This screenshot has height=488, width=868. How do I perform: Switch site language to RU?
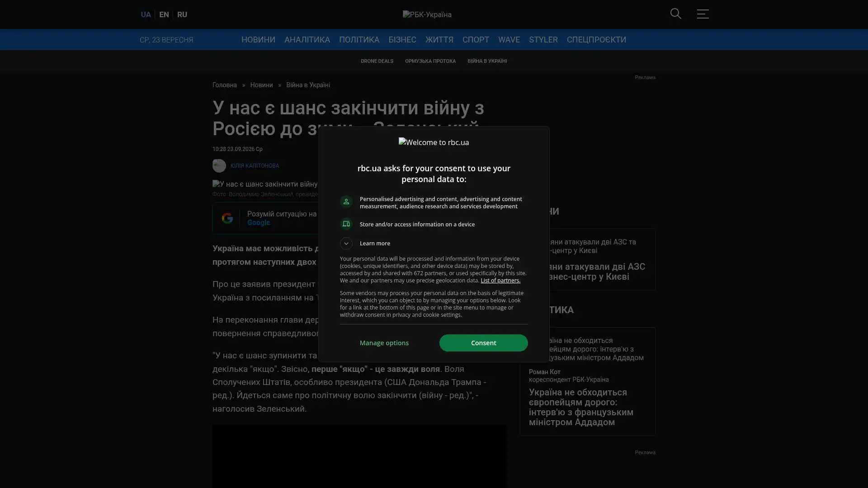pyautogui.click(x=182, y=14)
